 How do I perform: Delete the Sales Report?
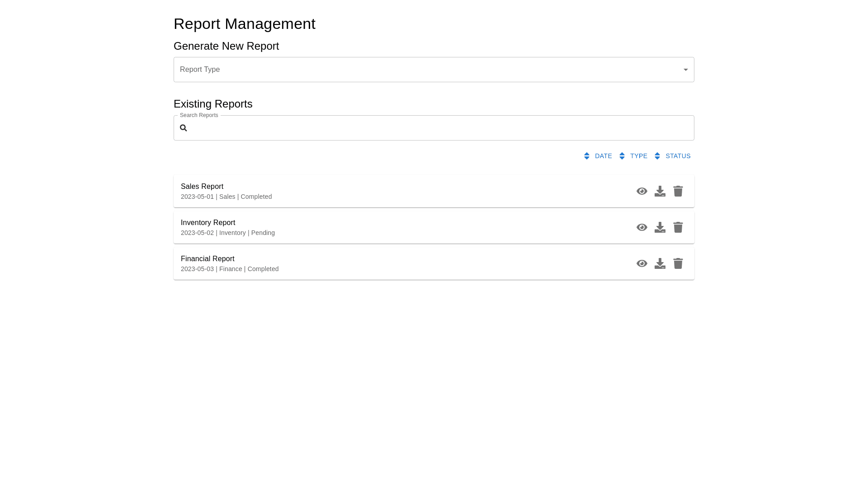[x=678, y=191]
